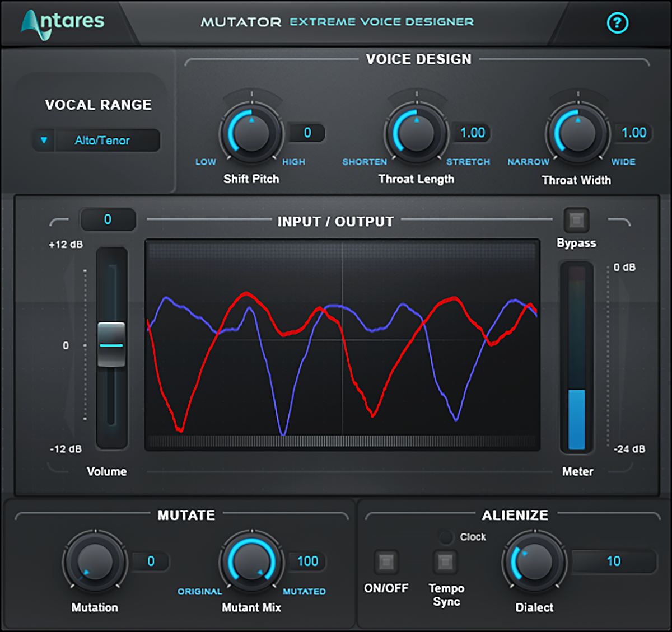Click the Shift Pitch knob
672x632 pixels.
click(x=251, y=133)
